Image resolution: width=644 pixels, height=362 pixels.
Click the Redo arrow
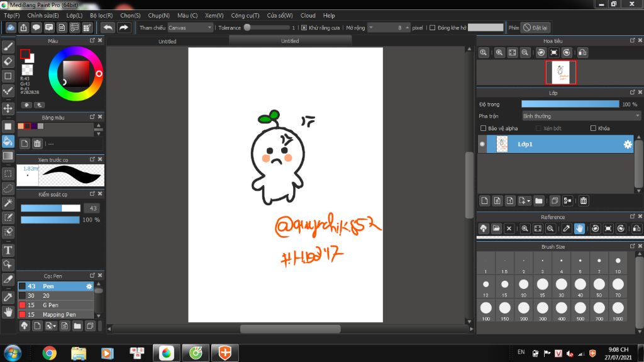pyautogui.click(x=123, y=28)
